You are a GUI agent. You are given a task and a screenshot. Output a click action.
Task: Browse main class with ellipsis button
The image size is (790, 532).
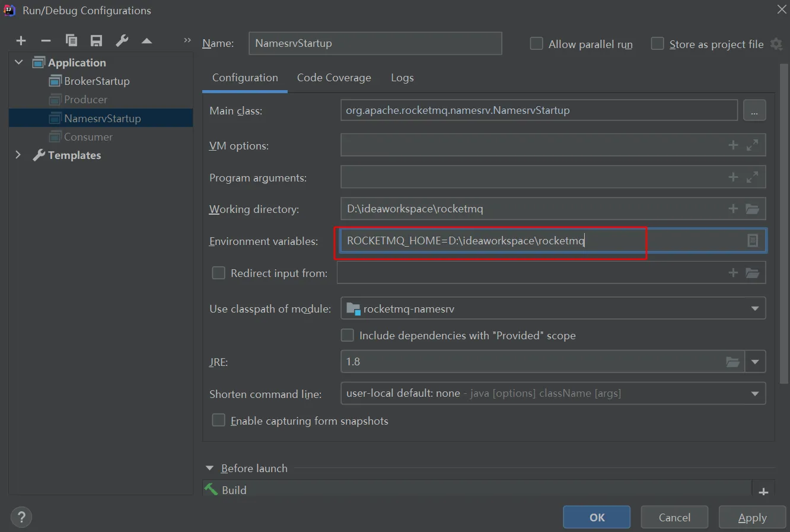pos(754,110)
